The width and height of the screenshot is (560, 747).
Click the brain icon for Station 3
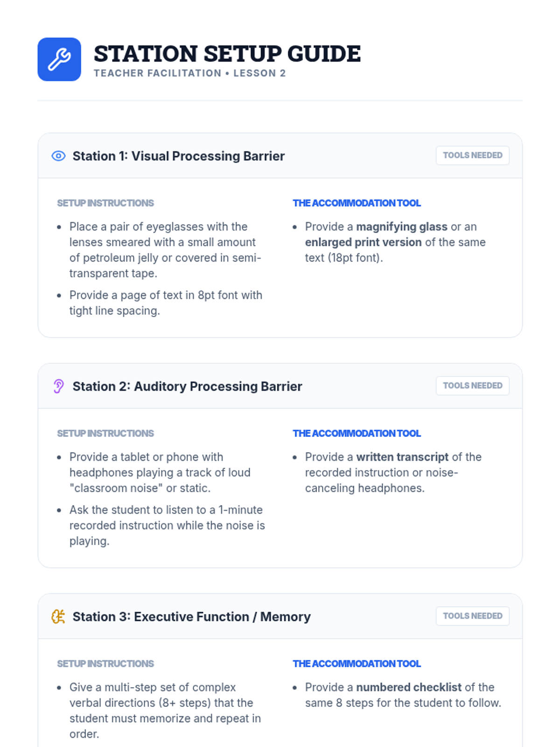coord(58,617)
